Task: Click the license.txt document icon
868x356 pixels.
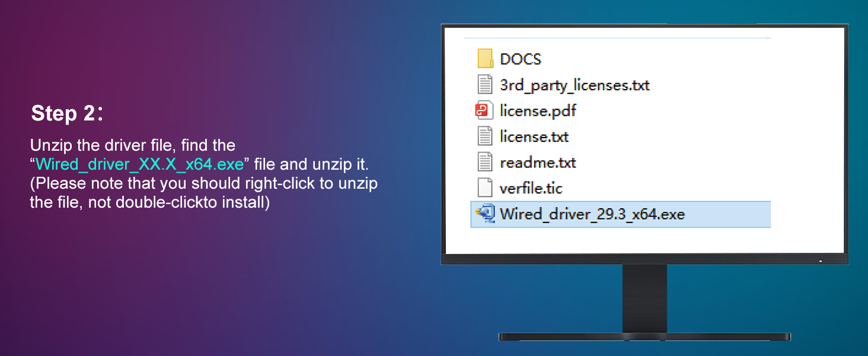Action: [485, 136]
